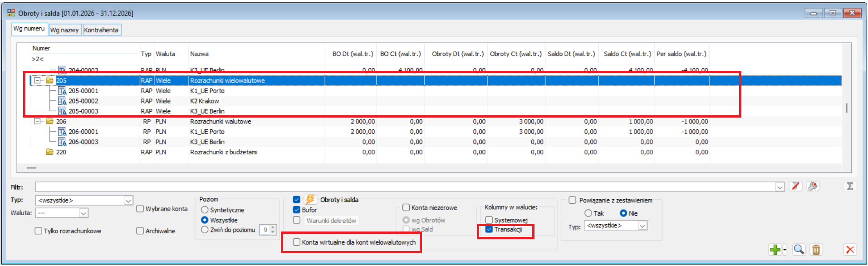The image size is (868, 266).
Task: Click the red X close icon
Action: click(850, 250)
